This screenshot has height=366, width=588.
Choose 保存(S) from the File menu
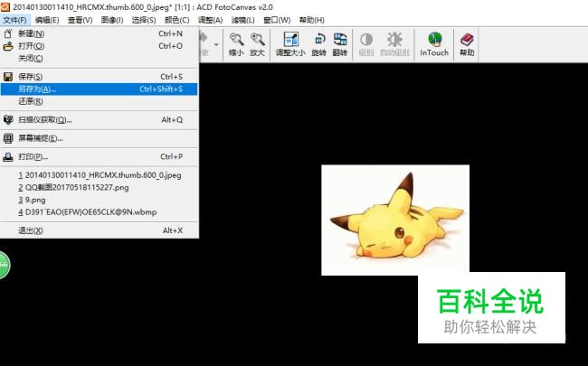(x=99, y=77)
